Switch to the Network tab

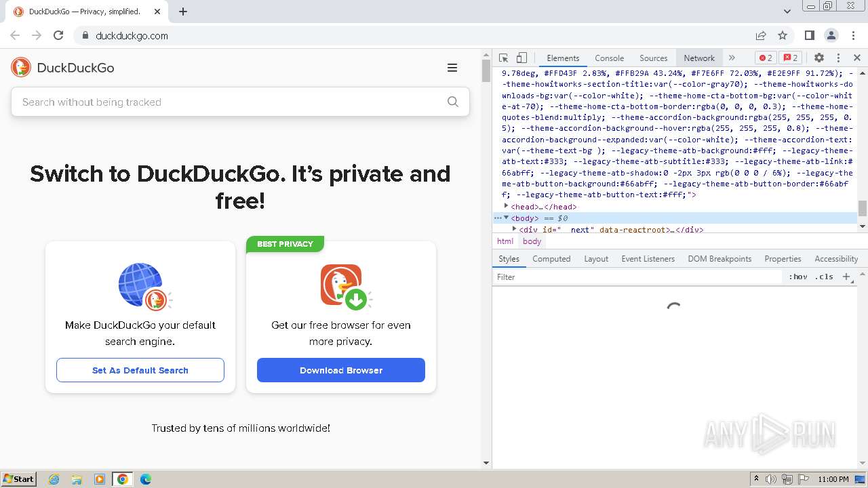coord(699,58)
